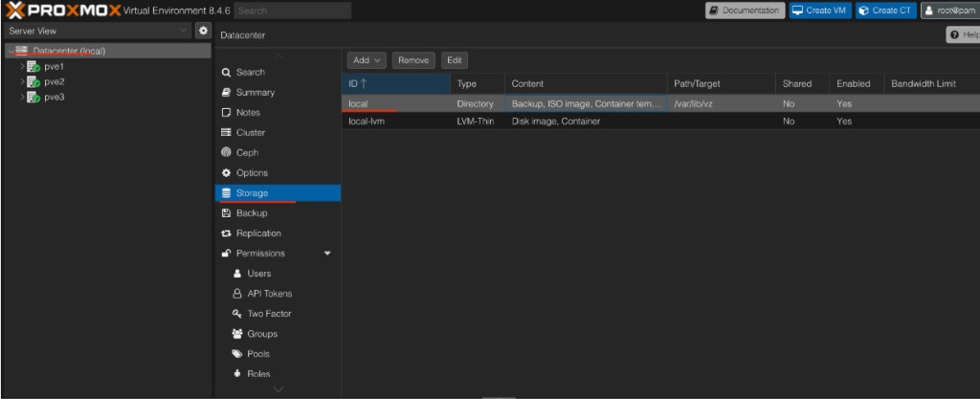Click the Create CT button
This screenshot has width=980, height=399.
886,11
